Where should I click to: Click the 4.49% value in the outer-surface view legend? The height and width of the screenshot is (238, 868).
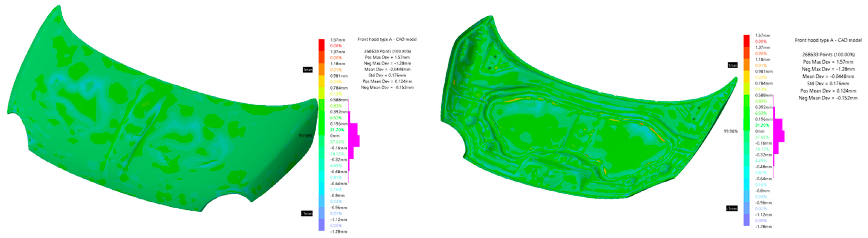coord(336,166)
